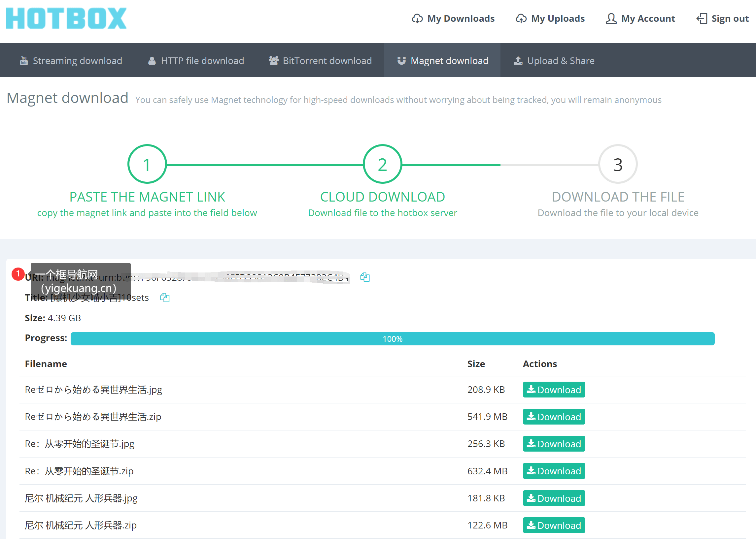The height and width of the screenshot is (539, 756).
Task: Select the Magnet download tab
Action: point(442,60)
